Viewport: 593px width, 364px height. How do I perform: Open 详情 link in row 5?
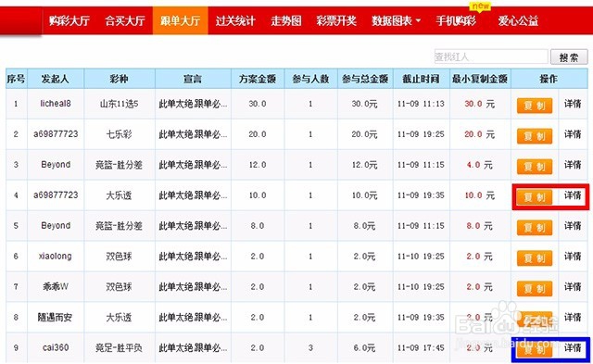point(573,226)
